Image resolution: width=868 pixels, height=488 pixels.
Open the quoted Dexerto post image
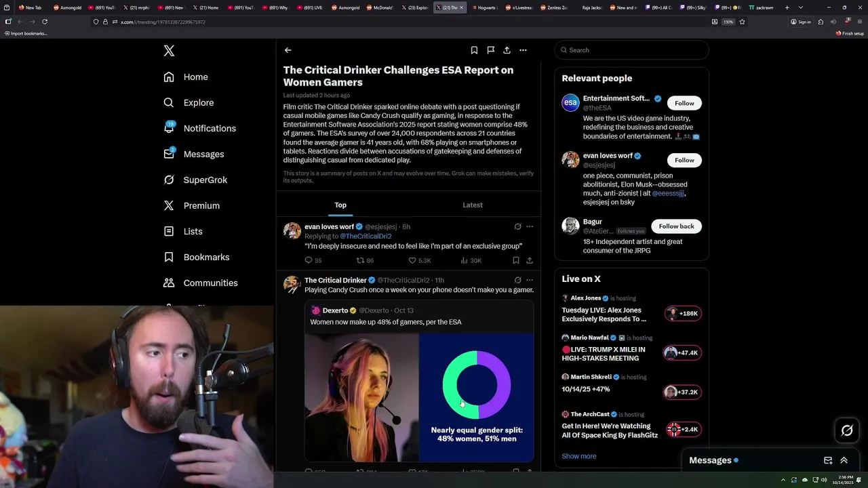click(x=418, y=398)
